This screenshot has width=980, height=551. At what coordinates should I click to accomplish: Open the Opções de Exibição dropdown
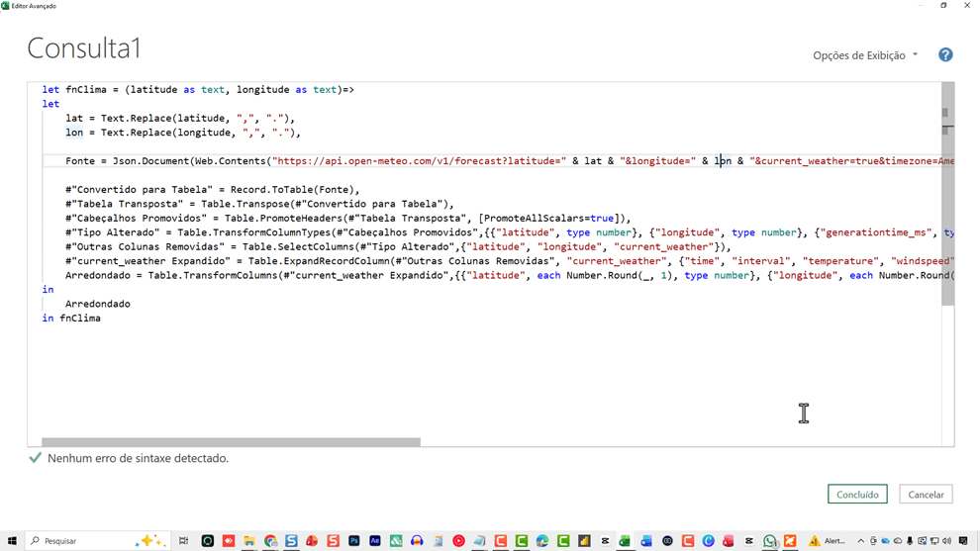865,55
